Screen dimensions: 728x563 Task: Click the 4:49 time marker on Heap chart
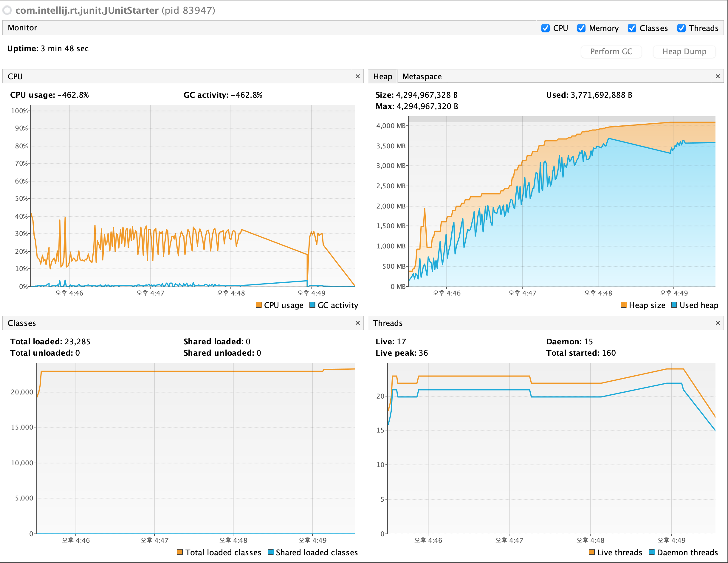674,293
